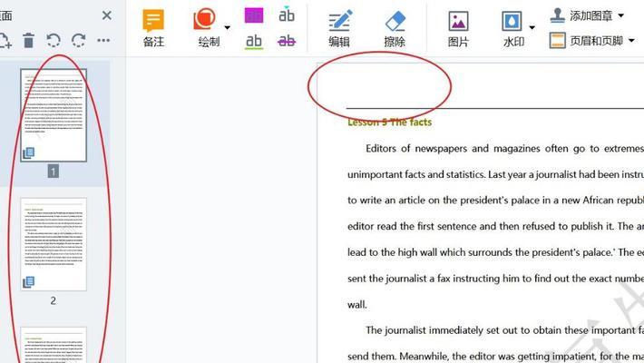Screen dimensions: 644x363
Task: Delete the selected page
Action: tap(29, 41)
